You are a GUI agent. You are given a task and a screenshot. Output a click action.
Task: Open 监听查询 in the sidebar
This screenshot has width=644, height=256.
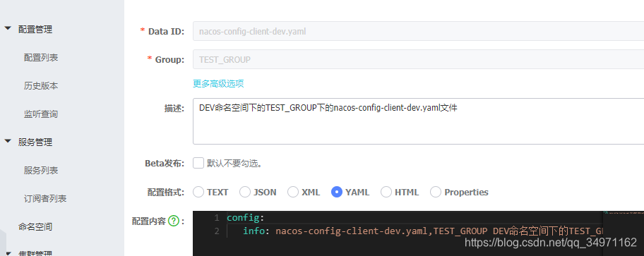pos(41,114)
